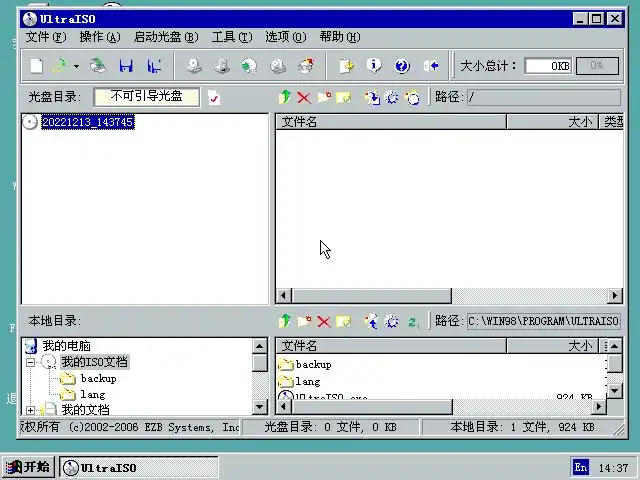Show image info with the 'i' bubble icon
Screen dimensions: 640x480
coord(374,65)
